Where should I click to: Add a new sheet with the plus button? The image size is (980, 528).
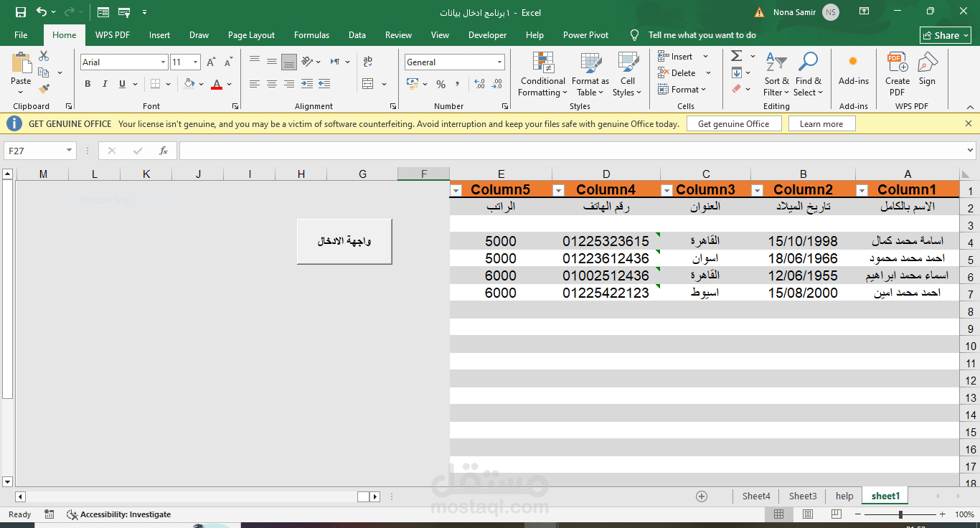702,496
